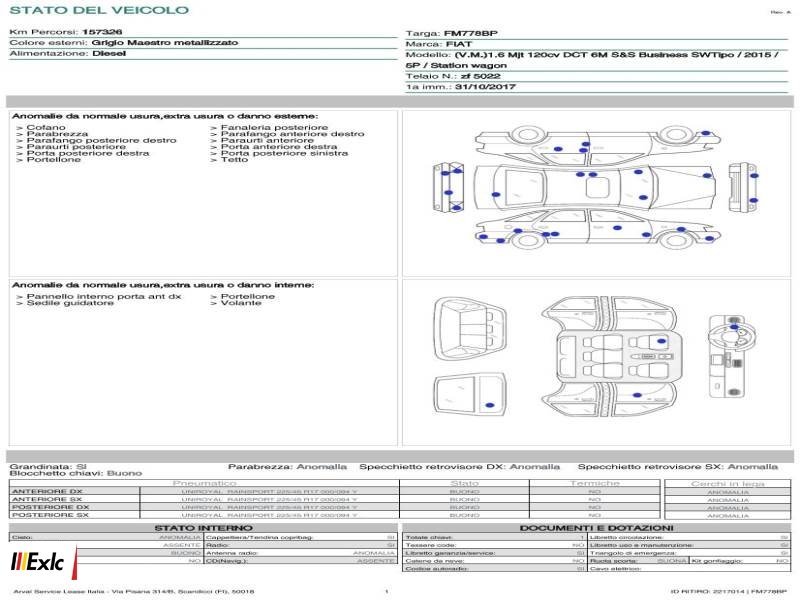Select the Targa field FM778BP at top
The width and height of the screenshot is (800, 600).
(452, 34)
